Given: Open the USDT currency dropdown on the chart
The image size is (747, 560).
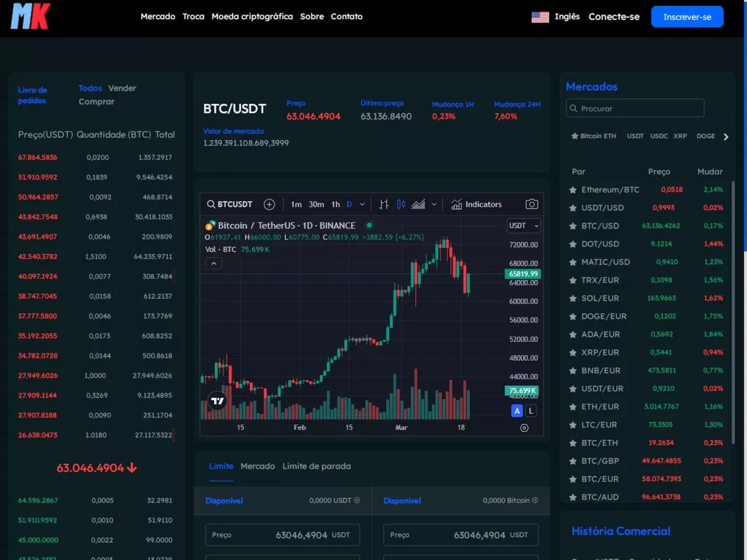Looking at the screenshot, I should (524, 226).
